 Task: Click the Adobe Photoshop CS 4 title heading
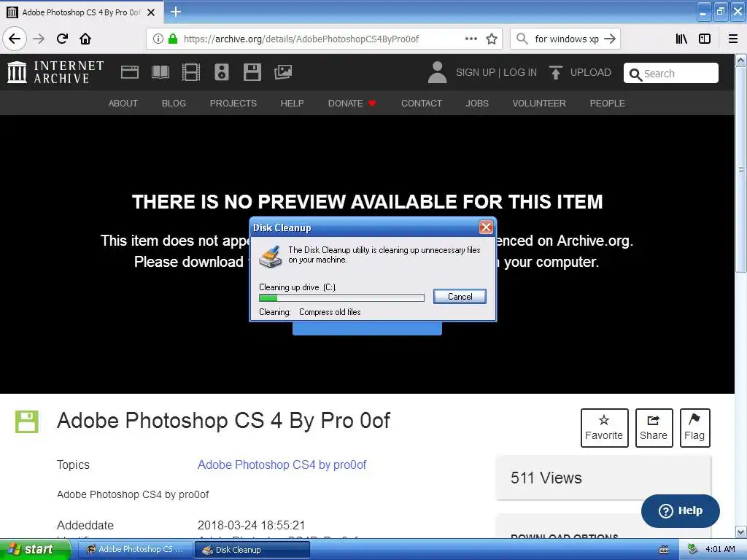coord(223,421)
